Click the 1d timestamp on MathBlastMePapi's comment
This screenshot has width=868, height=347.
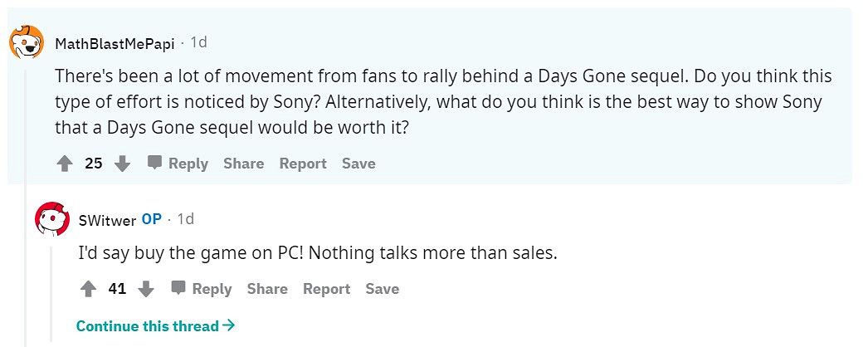199,42
